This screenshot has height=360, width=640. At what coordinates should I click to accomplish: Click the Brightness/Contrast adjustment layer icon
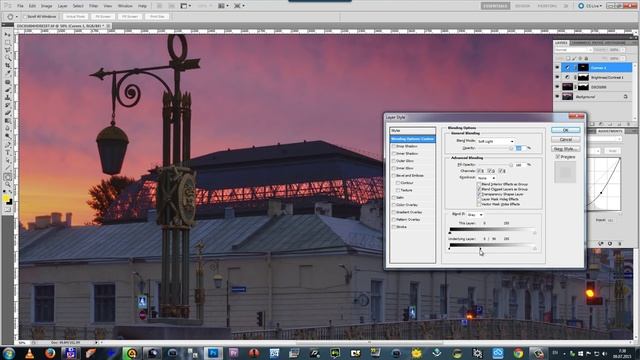(567, 77)
